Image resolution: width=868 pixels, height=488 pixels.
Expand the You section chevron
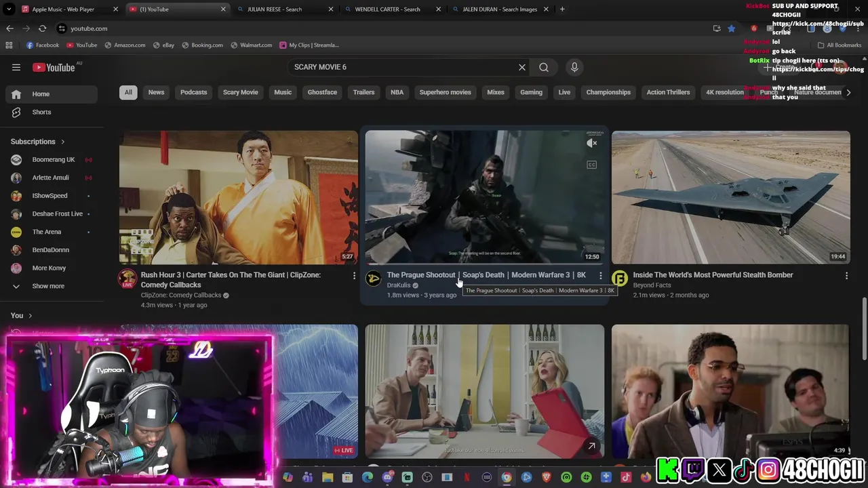tap(30, 316)
